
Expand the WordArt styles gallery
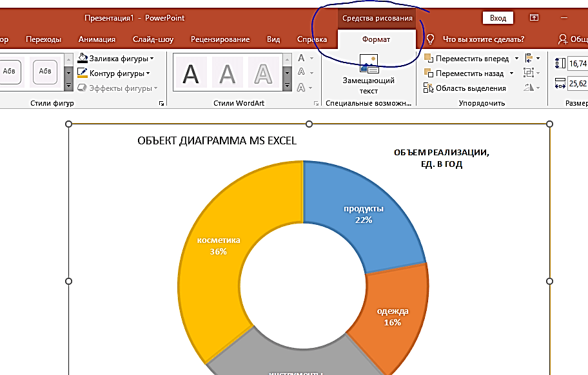pos(287,86)
